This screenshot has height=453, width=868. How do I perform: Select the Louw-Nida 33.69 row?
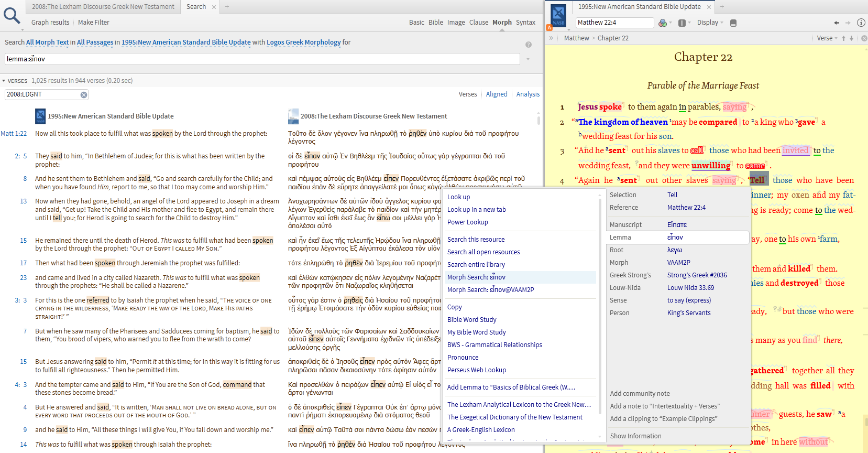pos(677,288)
